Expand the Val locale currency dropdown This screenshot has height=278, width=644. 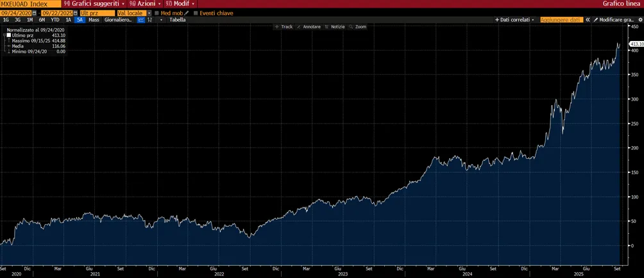click(x=149, y=13)
